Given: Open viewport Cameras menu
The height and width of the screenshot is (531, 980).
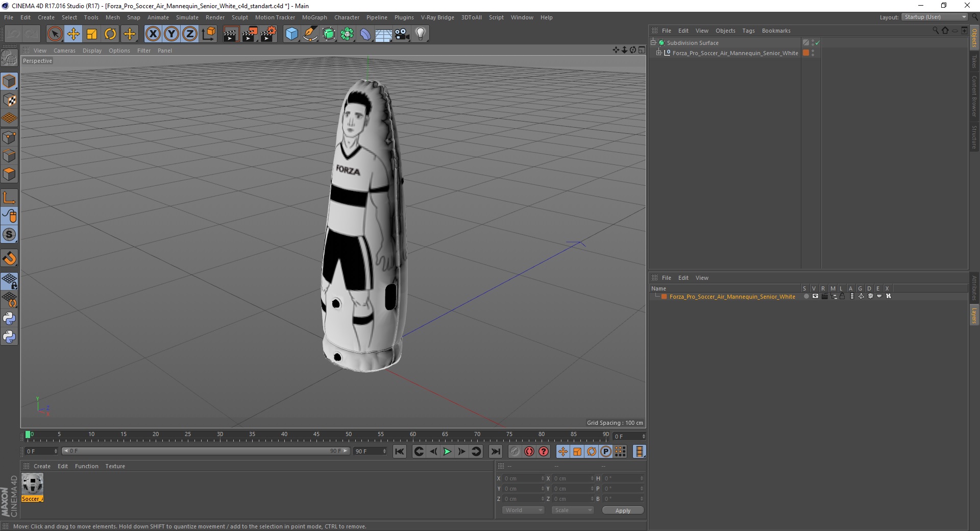Looking at the screenshot, I should [64, 51].
